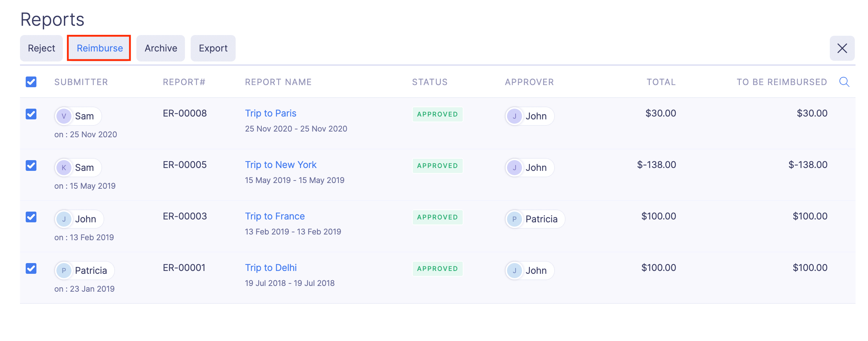Screen dimensions: 868x341
Task: Click the STATUS column header
Action: pos(430,82)
